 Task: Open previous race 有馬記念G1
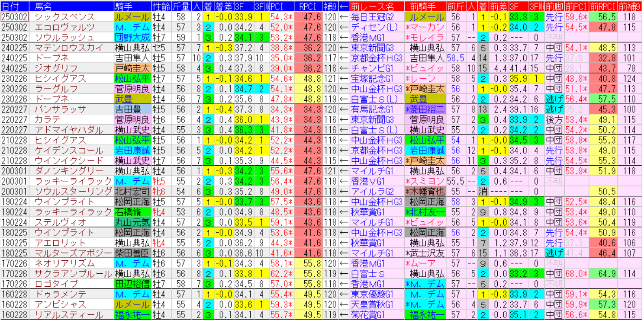tap(372, 109)
